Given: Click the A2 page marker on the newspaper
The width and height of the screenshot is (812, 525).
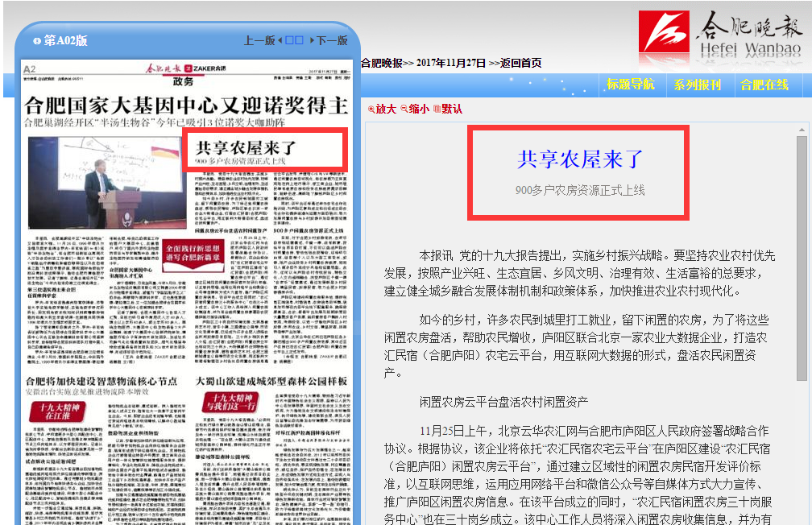Looking at the screenshot, I should pos(30,69).
